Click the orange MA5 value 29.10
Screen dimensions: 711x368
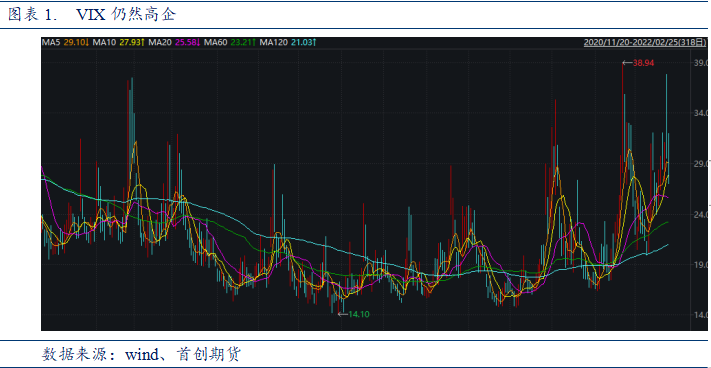click(74, 42)
